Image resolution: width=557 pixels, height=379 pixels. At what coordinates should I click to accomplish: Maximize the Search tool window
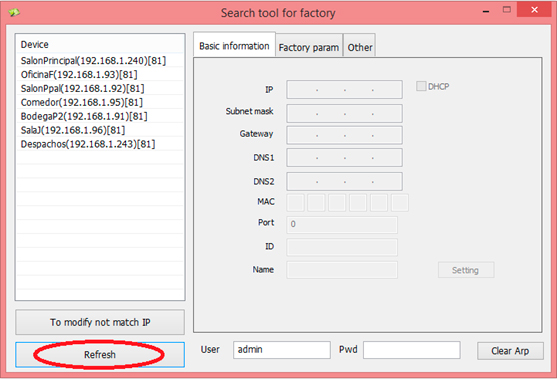tap(507, 10)
